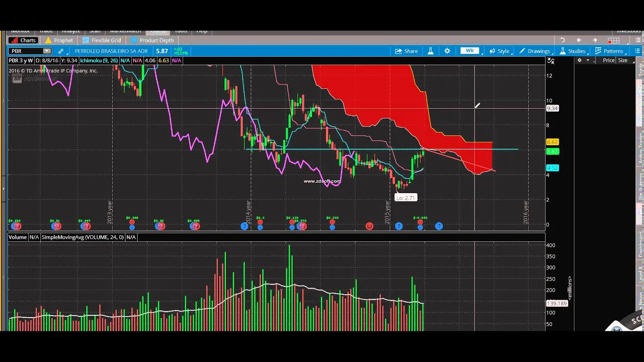Click the rightmost blue question mark event icon
Image resolution: width=644 pixels, height=362 pixels.
439,226
